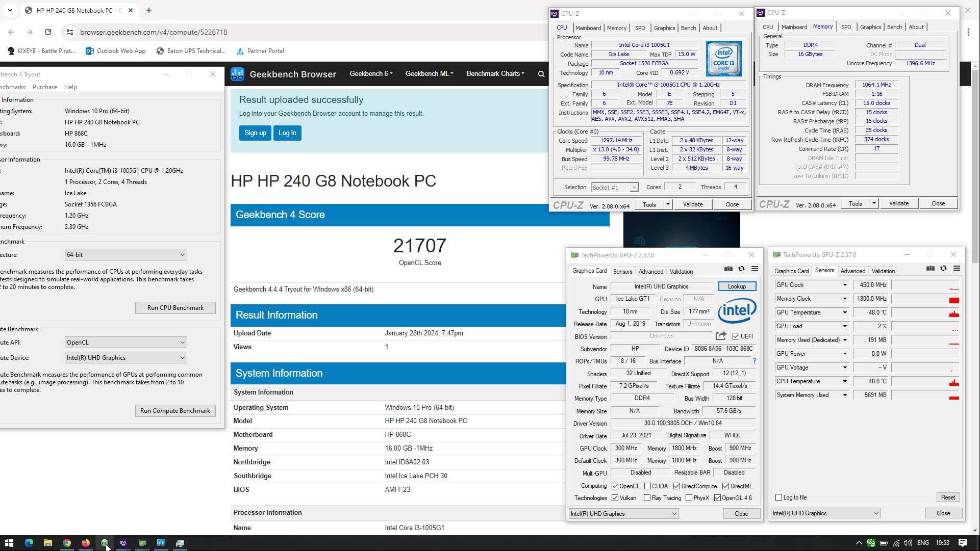The height and width of the screenshot is (551, 980).
Task: Reload page icon in Chrome toolbar
Action: pyautogui.click(x=48, y=32)
